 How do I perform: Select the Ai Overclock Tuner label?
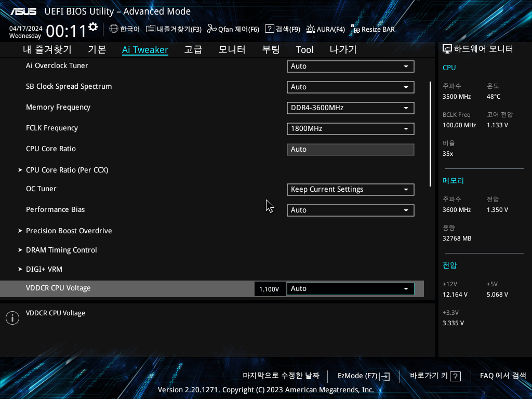[57, 66]
